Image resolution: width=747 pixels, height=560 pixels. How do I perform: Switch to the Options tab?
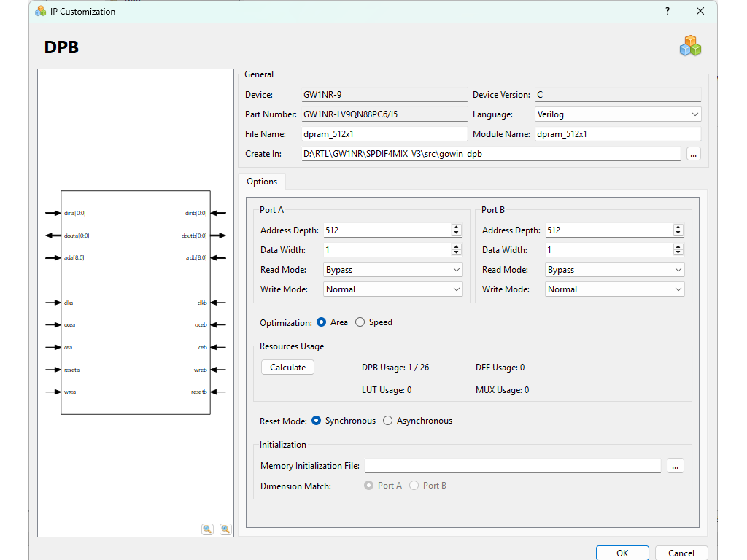pyautogui.click(x=262, y=182)
